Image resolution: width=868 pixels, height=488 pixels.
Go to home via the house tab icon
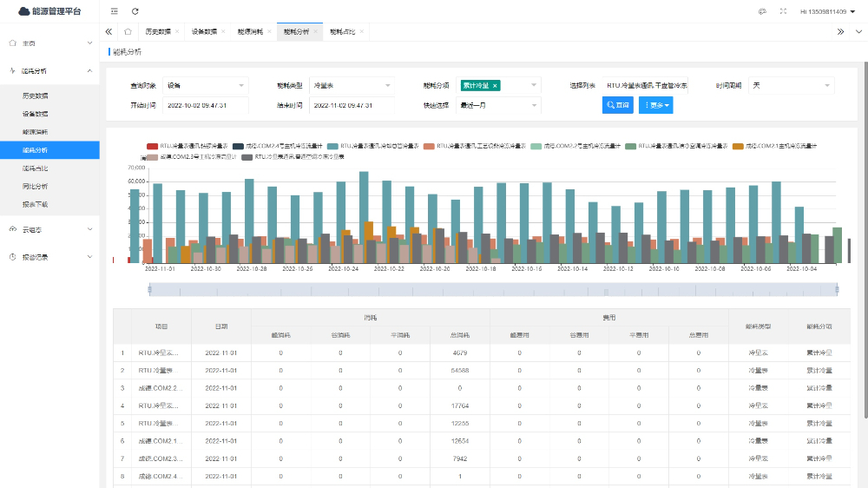pos(128,31)
